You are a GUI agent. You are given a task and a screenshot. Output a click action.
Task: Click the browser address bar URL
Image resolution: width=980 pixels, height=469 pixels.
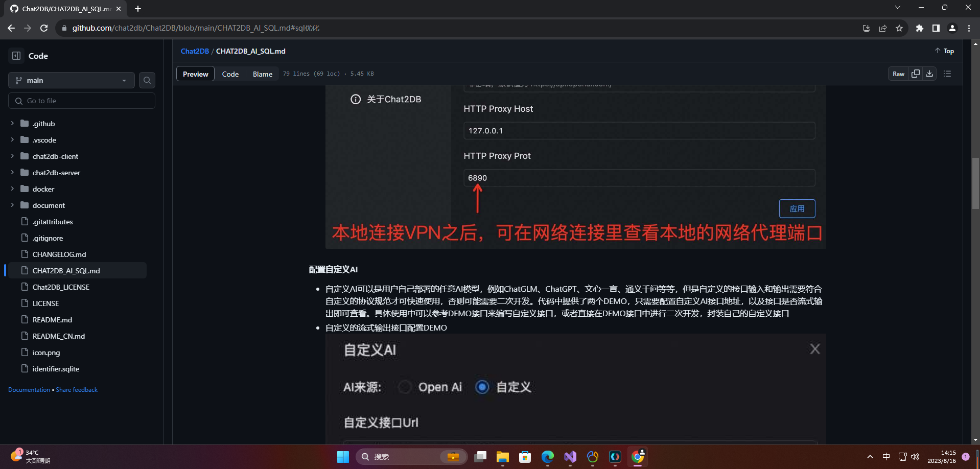point(196,28)
